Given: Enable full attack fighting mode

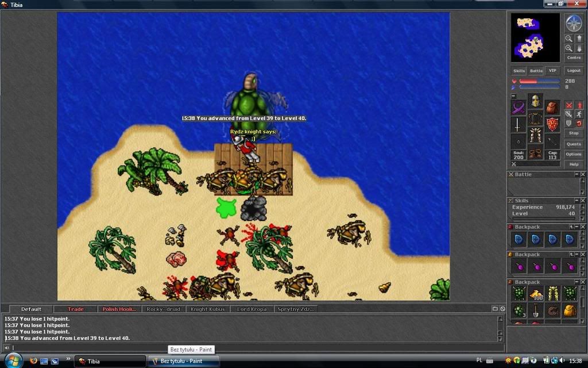Looking at the screenshot, I should pyautogui.click(x=569, y=106).
